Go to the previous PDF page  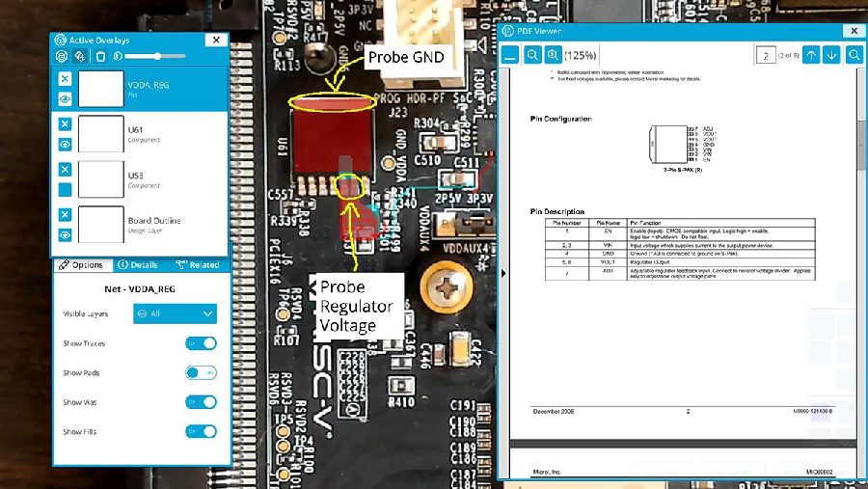pos(811,55)
